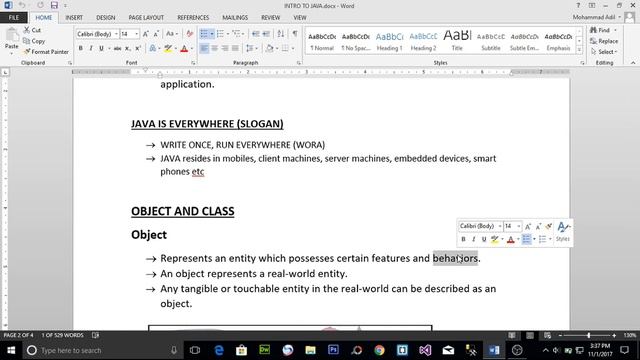Screen dimensions: 640x360
Task: Click the Styles icon in the mini toolbar
Action: pyautogui.click(x=563, y=232)
